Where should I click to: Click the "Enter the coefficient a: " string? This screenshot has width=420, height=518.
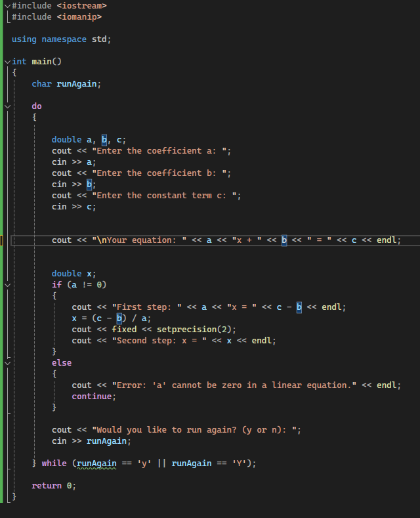[x=159, y=151]
